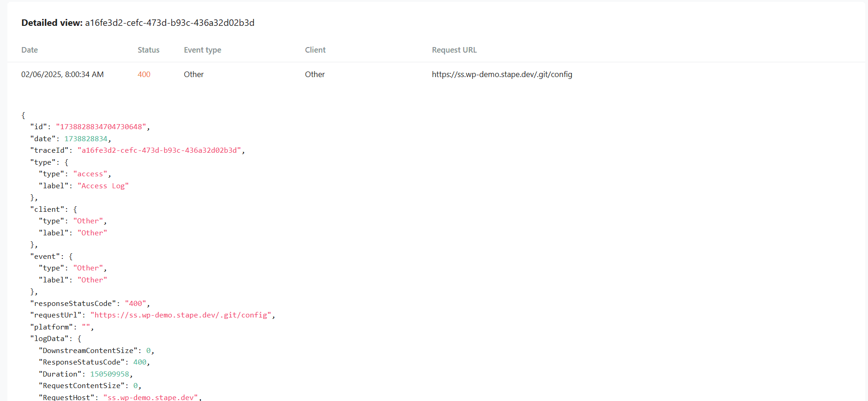Click the "date" value 1738828834
868x401 pixels.
coord(86,138)
